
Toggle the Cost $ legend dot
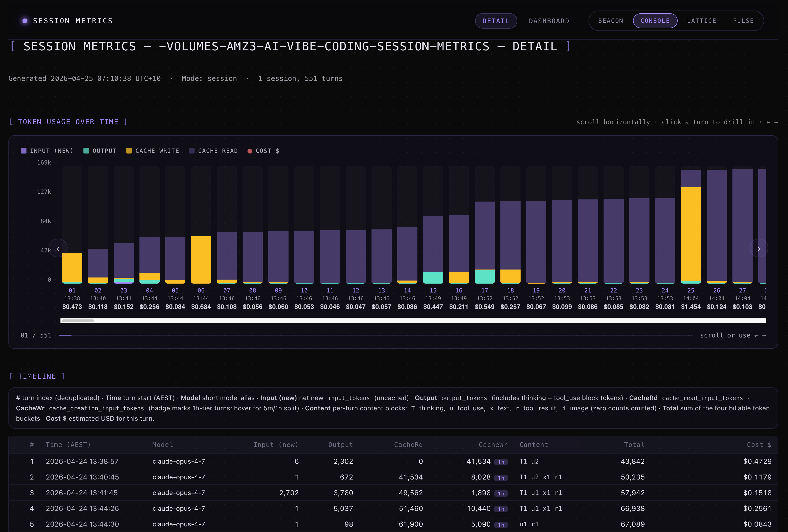[250, 151]
